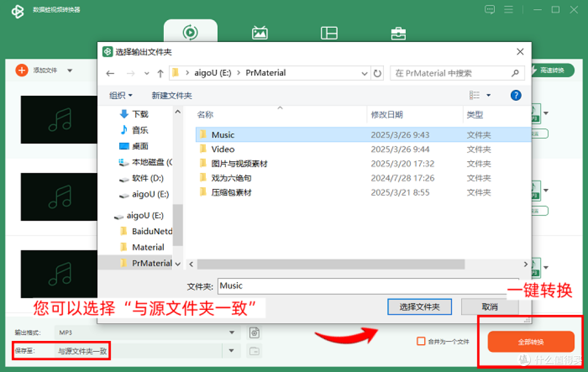588x372 pixels.
Task: Open the 保存至 dropdown
Action: [x=231, y=351]
